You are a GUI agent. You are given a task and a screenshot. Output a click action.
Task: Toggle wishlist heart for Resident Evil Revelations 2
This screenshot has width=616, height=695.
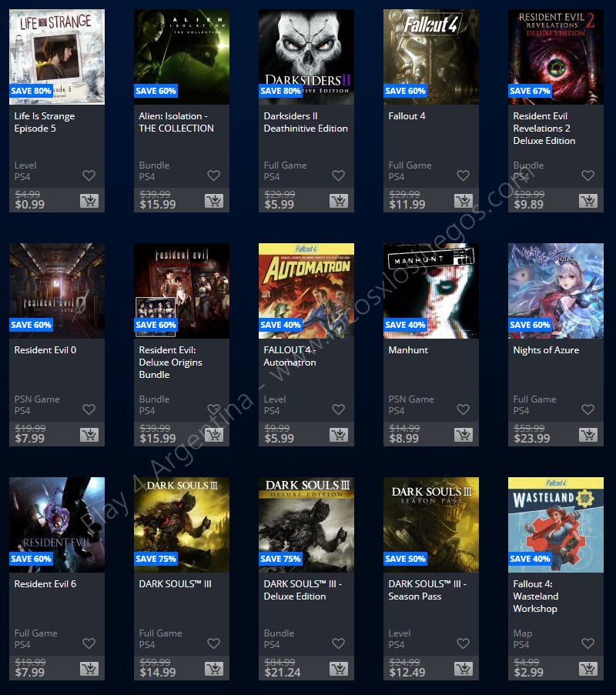pos(588,175)
